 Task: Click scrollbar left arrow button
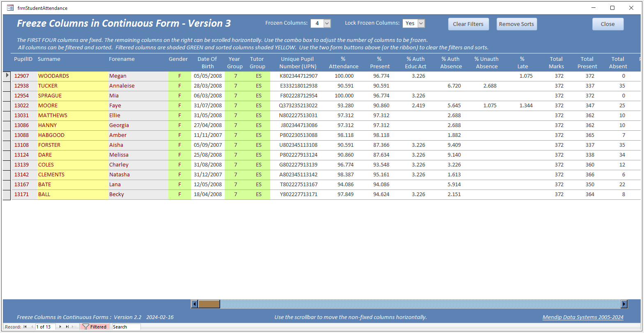(194, 304)
